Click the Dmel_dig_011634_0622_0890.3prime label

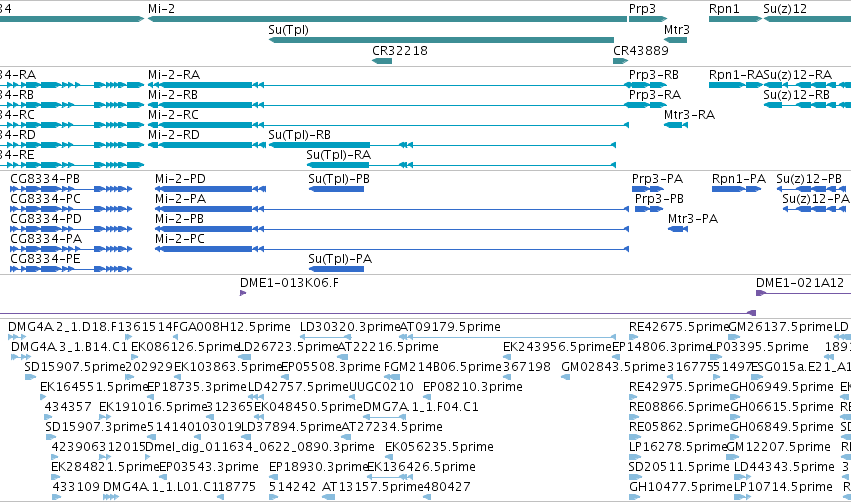260,447
